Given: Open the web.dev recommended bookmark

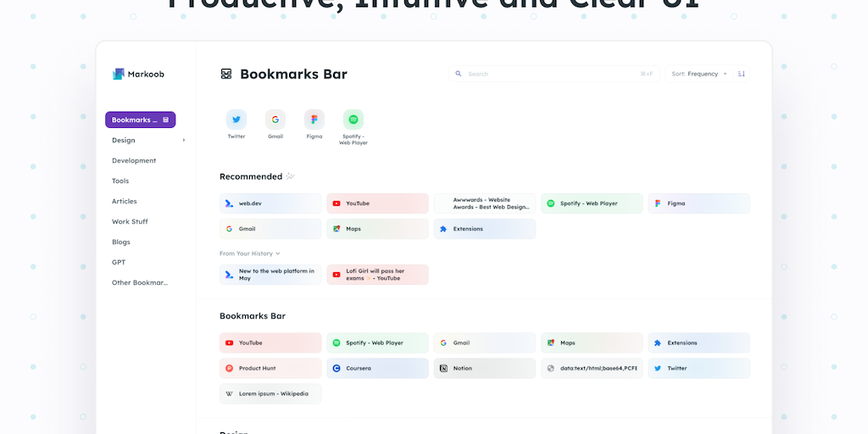Looking at the screenshot, I should pos(270,203).
